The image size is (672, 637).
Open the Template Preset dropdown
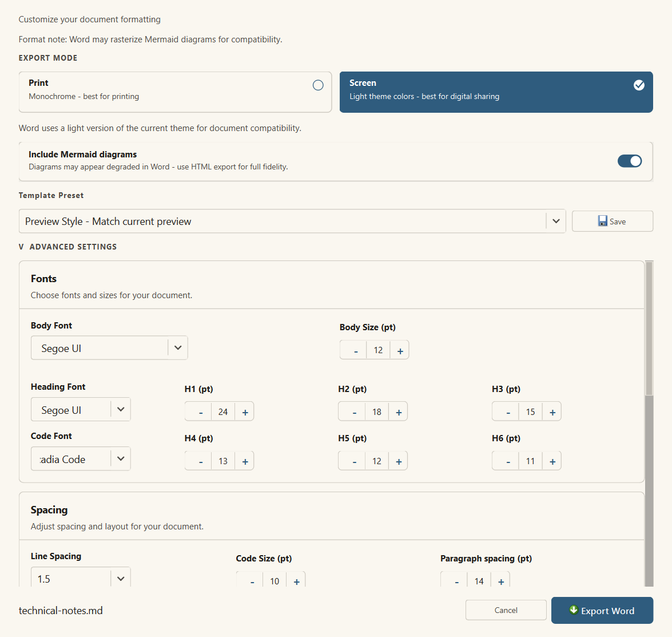pyautogui.click(x=292, y=221)
